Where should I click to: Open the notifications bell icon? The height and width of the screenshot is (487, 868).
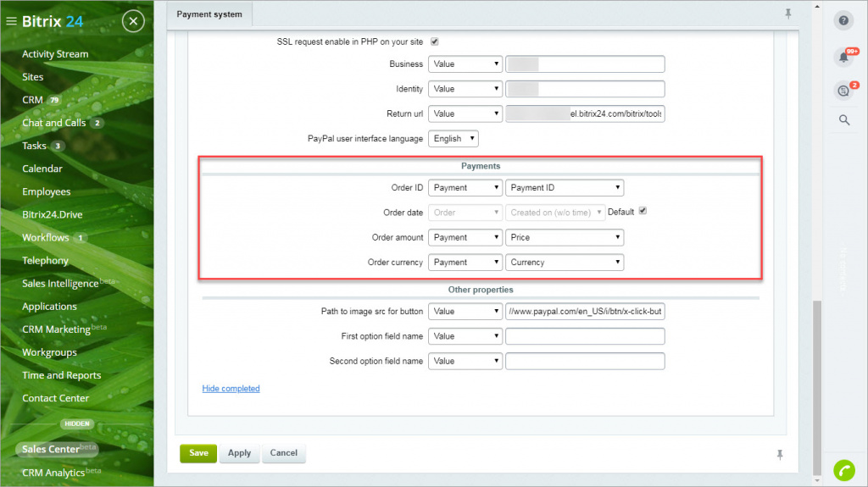[843, 57]
